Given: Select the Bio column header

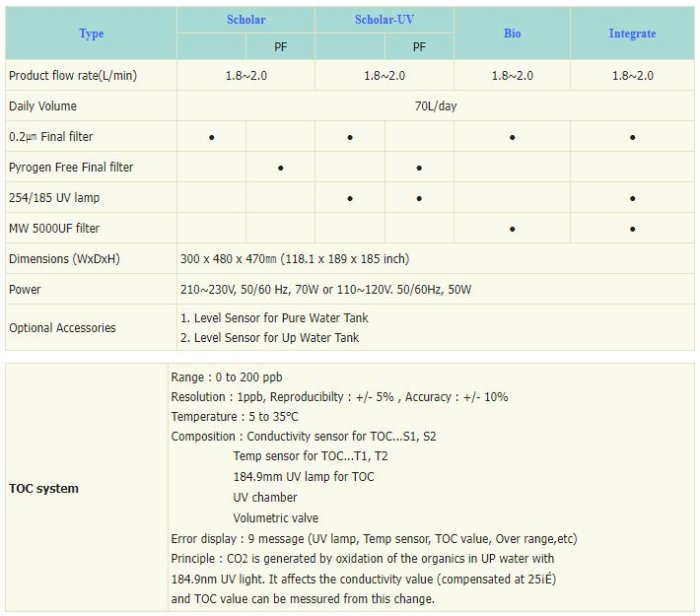Looking at the screenshot, I should tap(512, 33).
